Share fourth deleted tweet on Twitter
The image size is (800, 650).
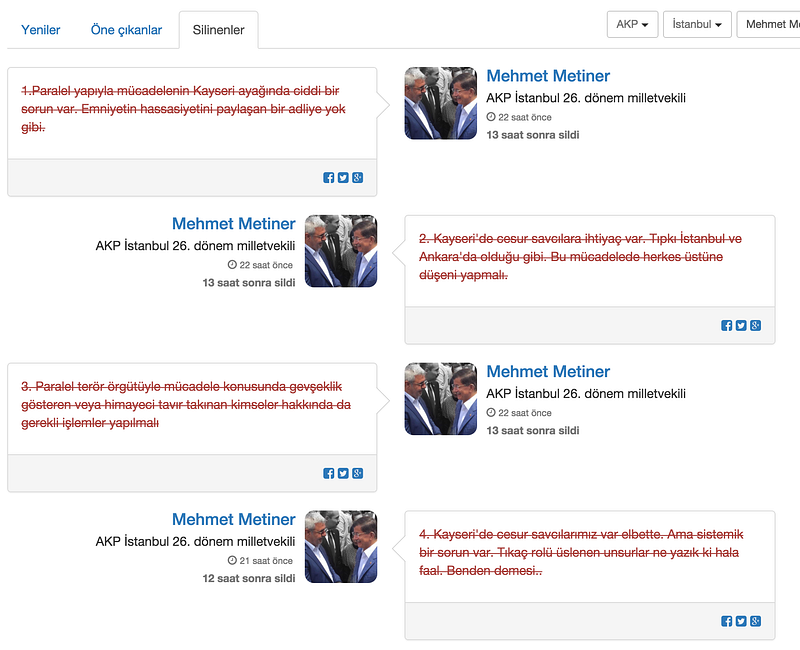click(741, 621)
